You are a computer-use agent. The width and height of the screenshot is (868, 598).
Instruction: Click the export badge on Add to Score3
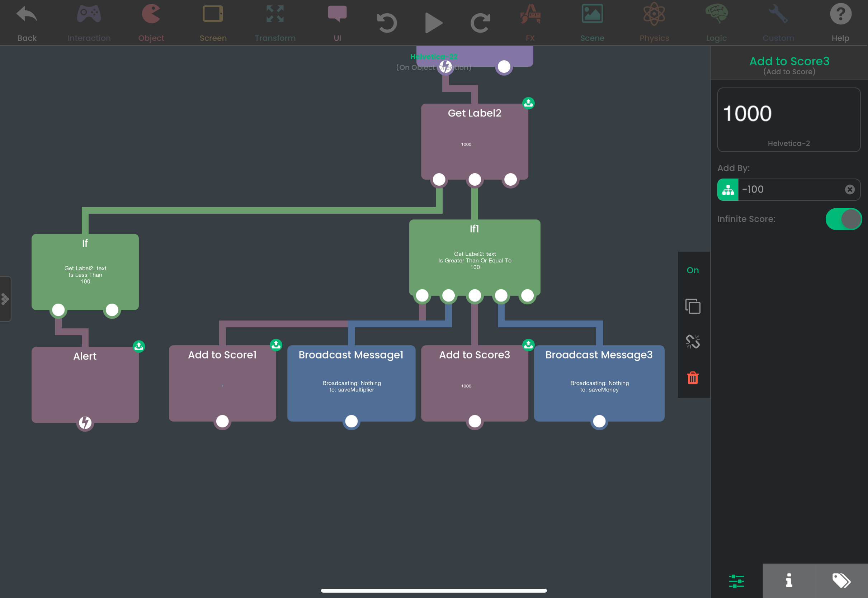(528, 345)
